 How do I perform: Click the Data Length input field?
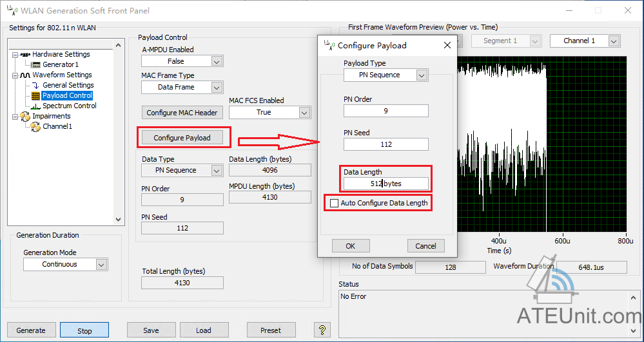[x=386, y=184]
